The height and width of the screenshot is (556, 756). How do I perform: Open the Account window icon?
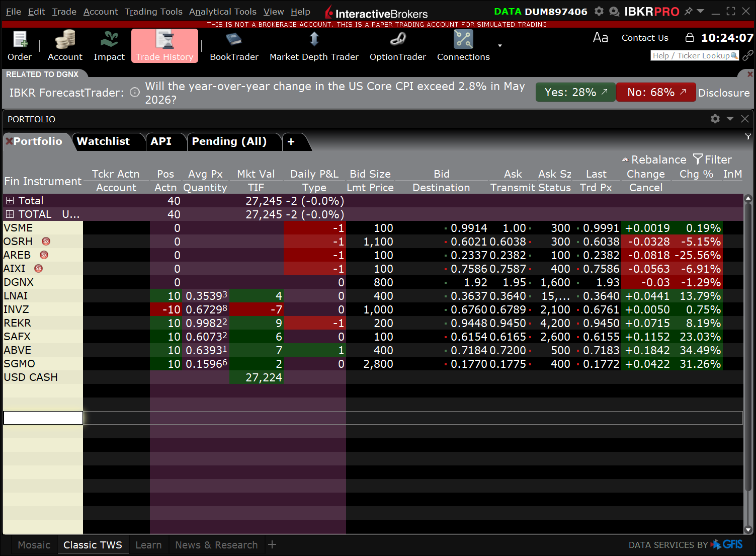[65, 46]
